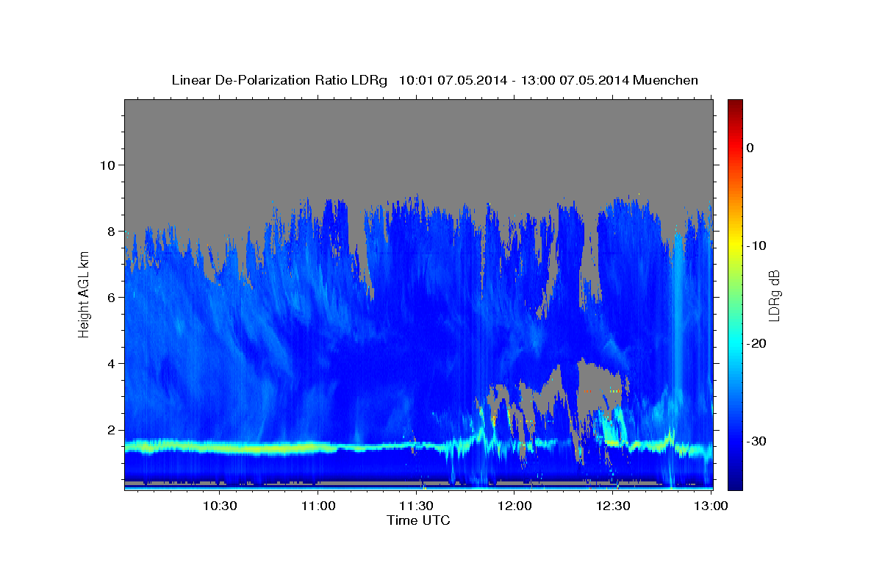Click the 11:00 time tick label
Viewport: 882px width, 588px height.
tap(318, 506)
